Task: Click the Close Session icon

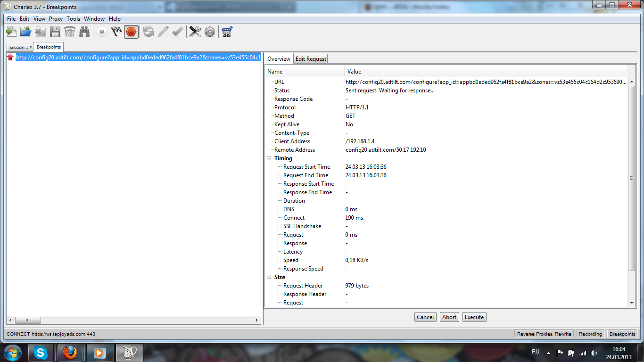Action: (x=41, y=32)
